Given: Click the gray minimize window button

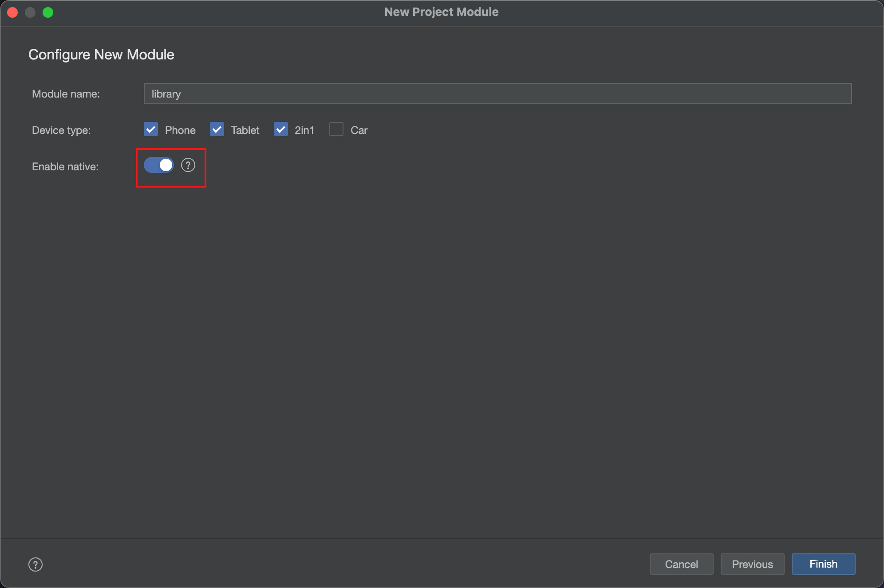Looking at the screenshot, I should pyautogui.click(x=30, y=12).
